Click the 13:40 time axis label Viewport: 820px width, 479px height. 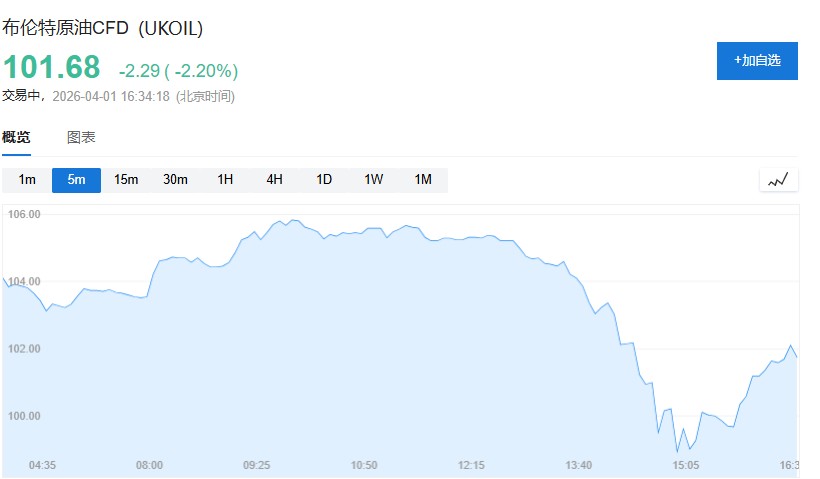[x=578, y=465]
